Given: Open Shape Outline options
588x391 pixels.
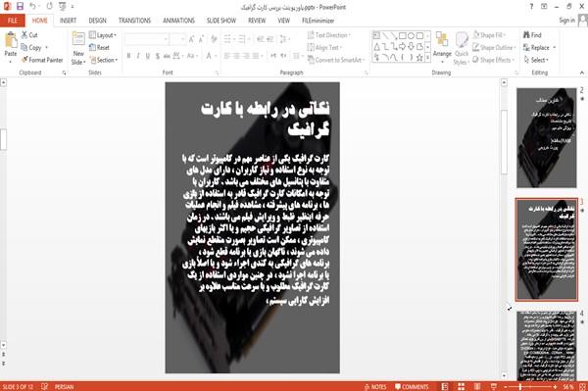Looking at the screenshot, I should tap(494, 48).
